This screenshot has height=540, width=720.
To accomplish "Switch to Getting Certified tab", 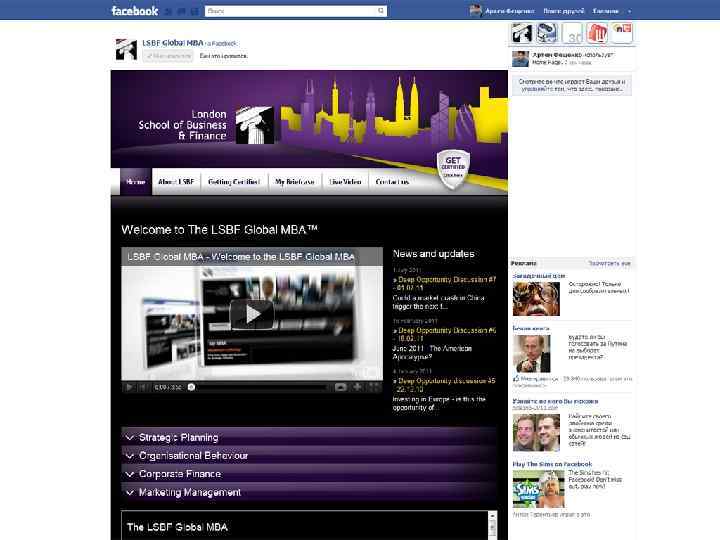I will pos(234,182).
